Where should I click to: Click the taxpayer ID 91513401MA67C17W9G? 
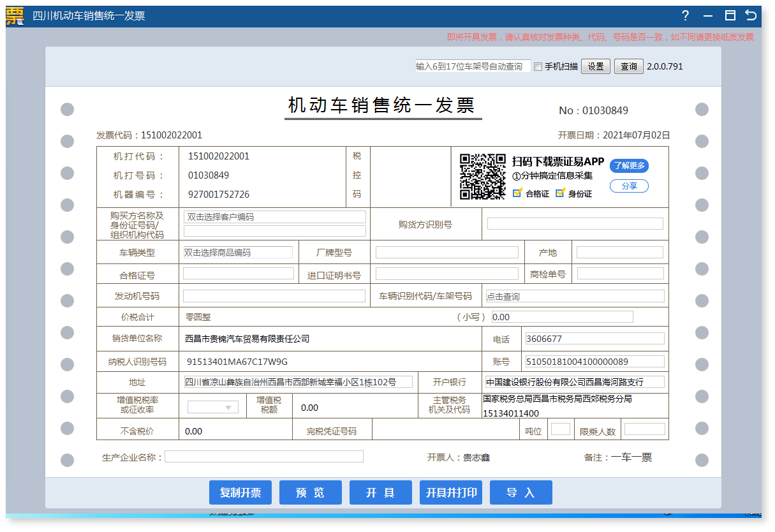click(237, 362)
